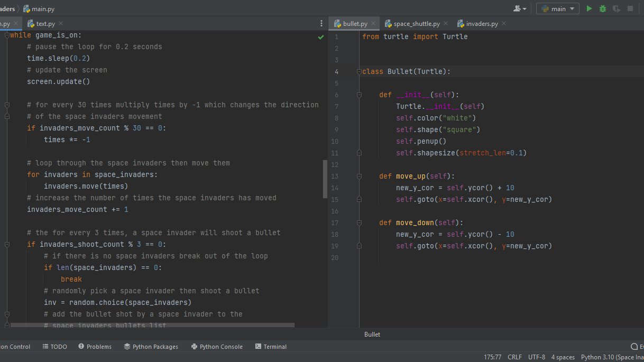The height and width of the screenshot is (362, 644).
Task: Switch to the space_shuttle.py tab
Action: pos(416,23)
